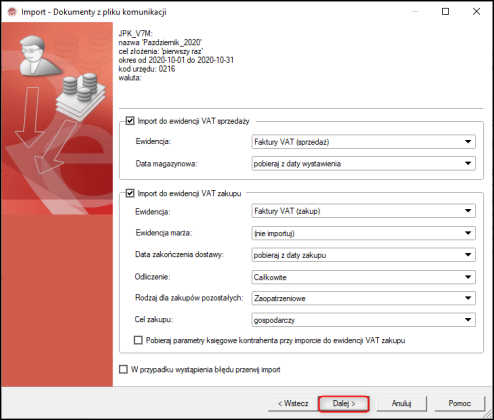Open help via the 'Pomoc' button
494x420 pixels.
pos(459,404)
